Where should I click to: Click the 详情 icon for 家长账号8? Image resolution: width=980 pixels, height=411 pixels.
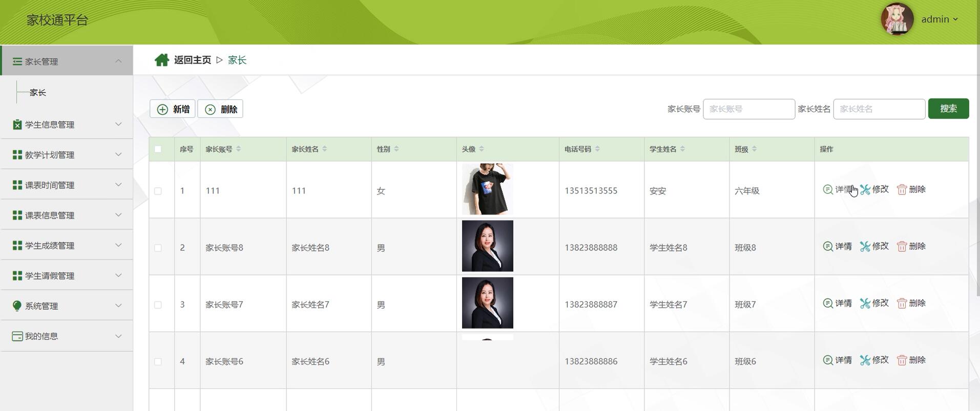(x=828, y=246)
